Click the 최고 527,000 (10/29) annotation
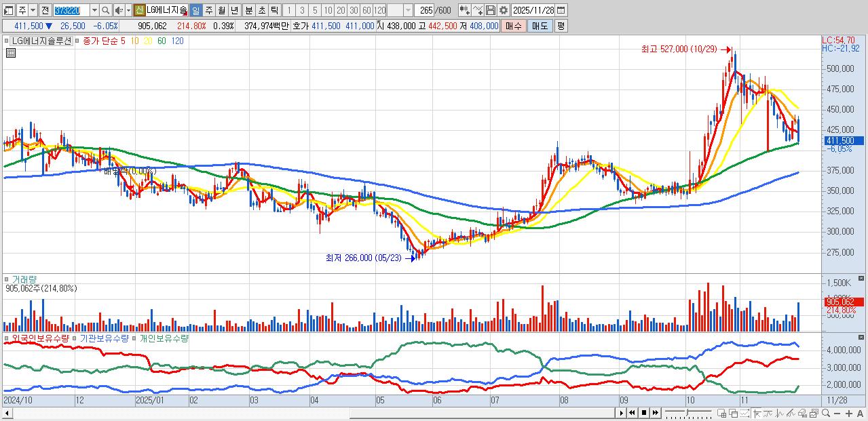 tap(680, 49)
